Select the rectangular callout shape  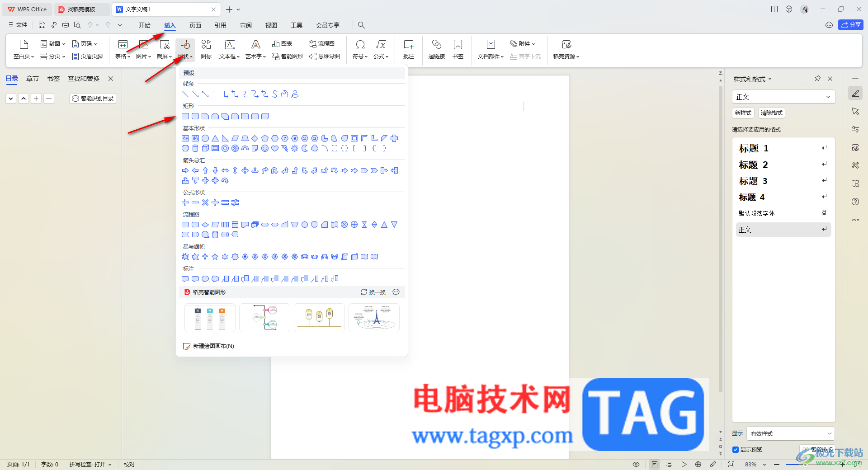(x=185, y=279)
